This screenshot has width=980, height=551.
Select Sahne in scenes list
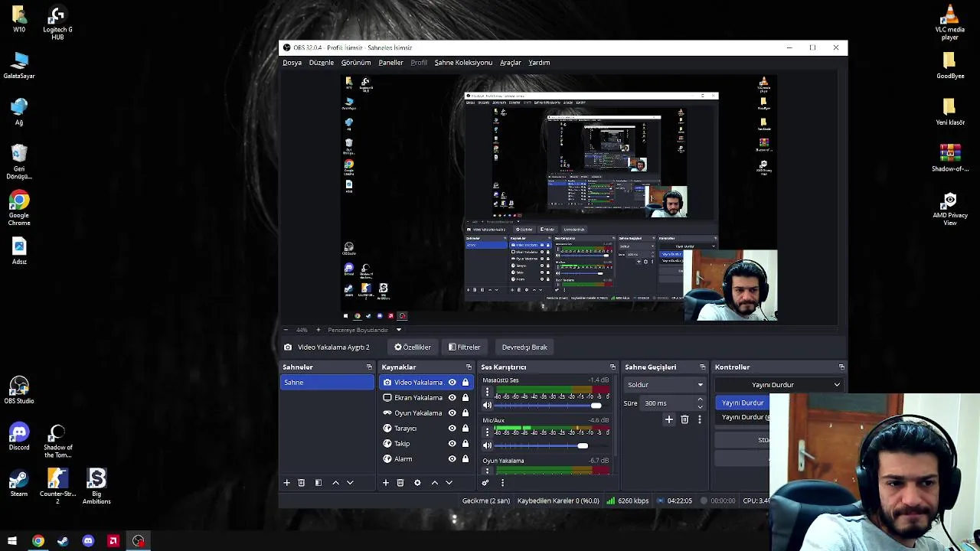pos(327,383)
